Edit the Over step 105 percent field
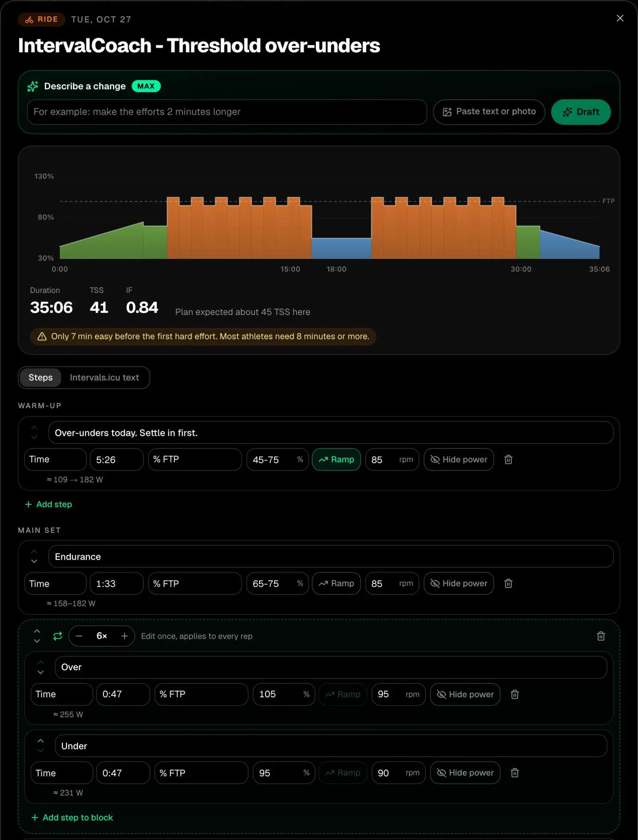Screen dimensions: 638x840 pyautogui.click(x=284, y=694)
